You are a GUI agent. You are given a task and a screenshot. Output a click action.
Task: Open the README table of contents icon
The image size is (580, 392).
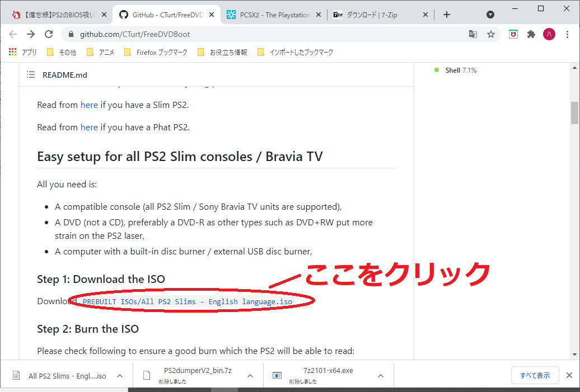[x=31, y=74]
